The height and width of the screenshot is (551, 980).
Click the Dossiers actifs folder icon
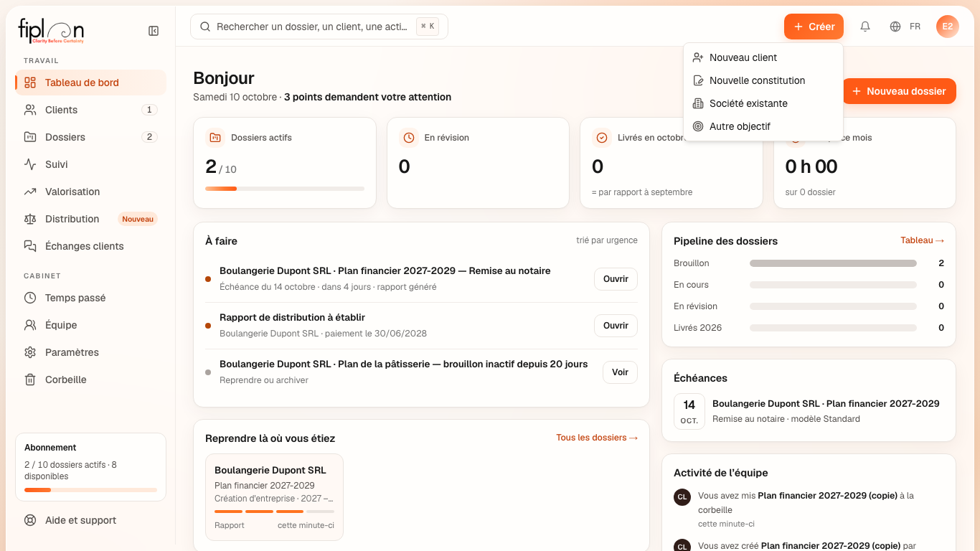pos(215,138)
